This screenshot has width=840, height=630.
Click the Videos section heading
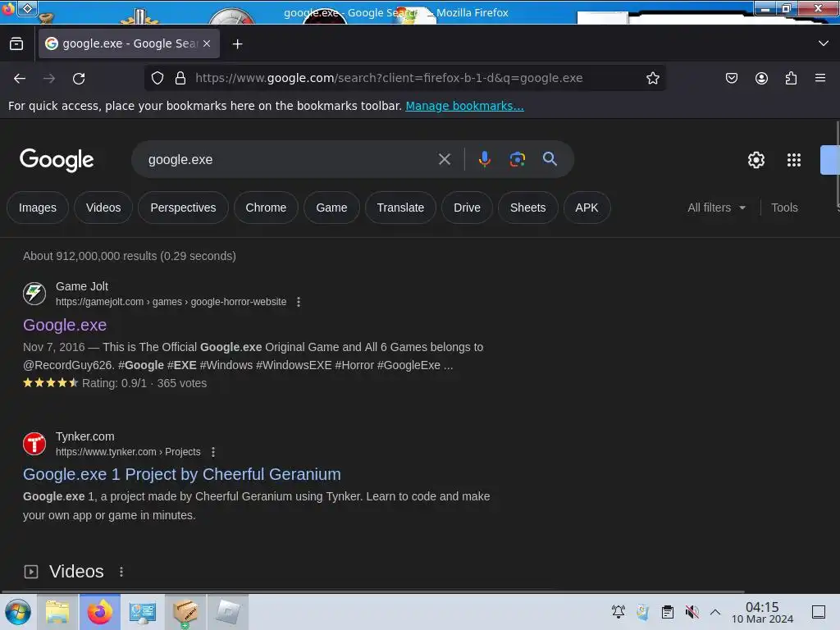(x=76, y=572)
